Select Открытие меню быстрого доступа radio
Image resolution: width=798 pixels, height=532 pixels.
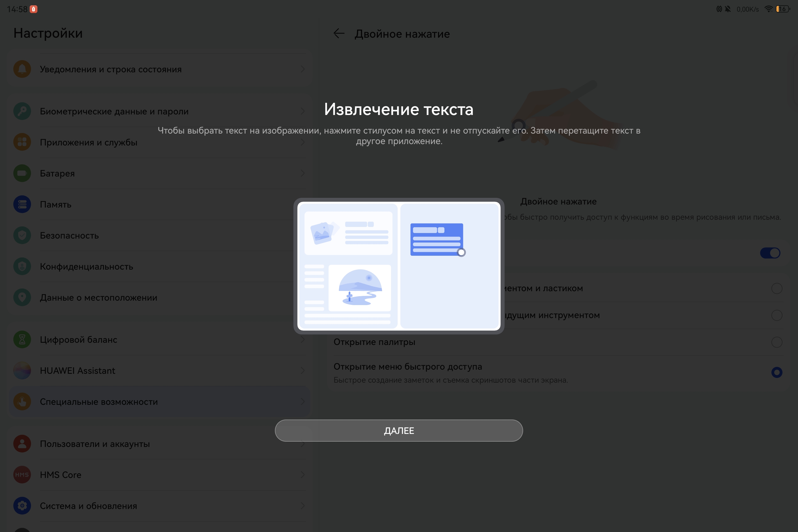[777, 372]
